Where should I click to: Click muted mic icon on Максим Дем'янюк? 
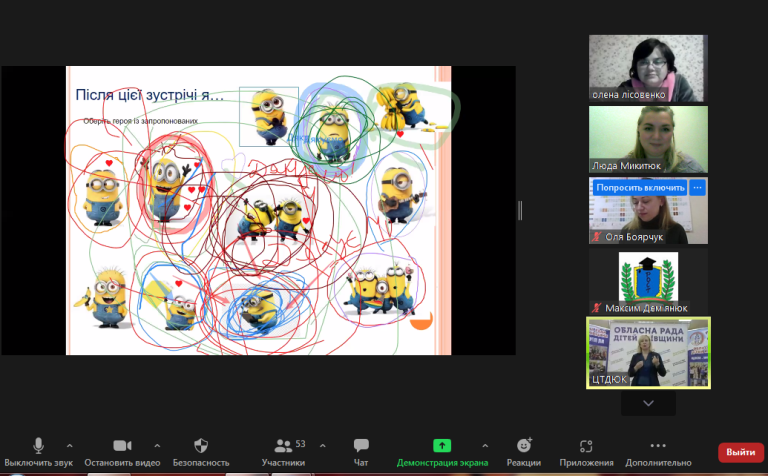click(x=596, y=308)
